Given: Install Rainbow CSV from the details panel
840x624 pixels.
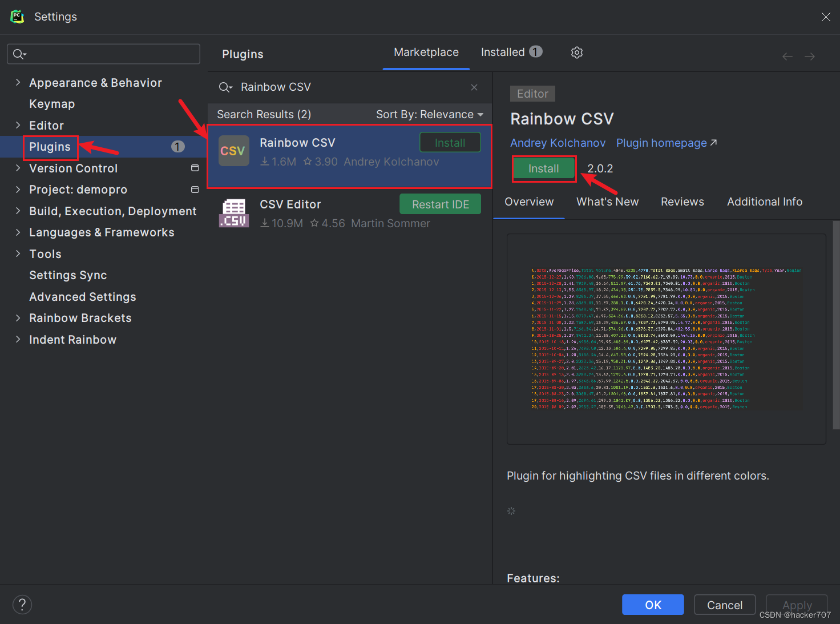Looking at the screenshot, I should tap(544, 168).
